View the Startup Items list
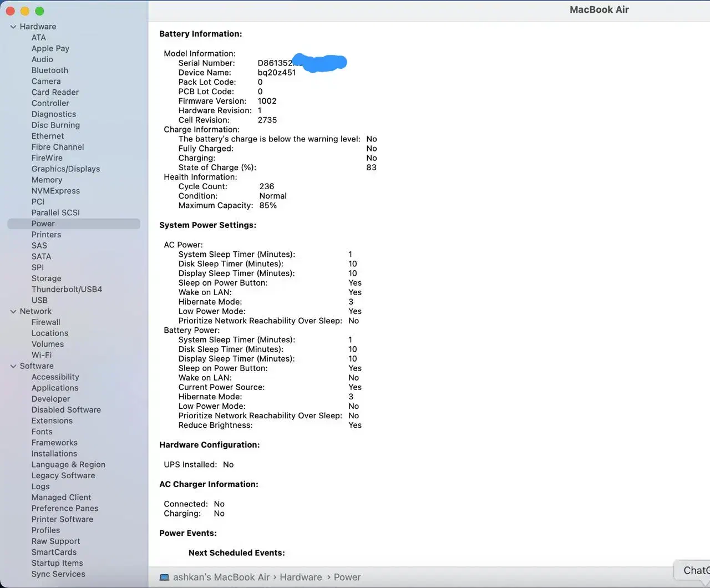 pyautogui.click(x=57, y=563)
